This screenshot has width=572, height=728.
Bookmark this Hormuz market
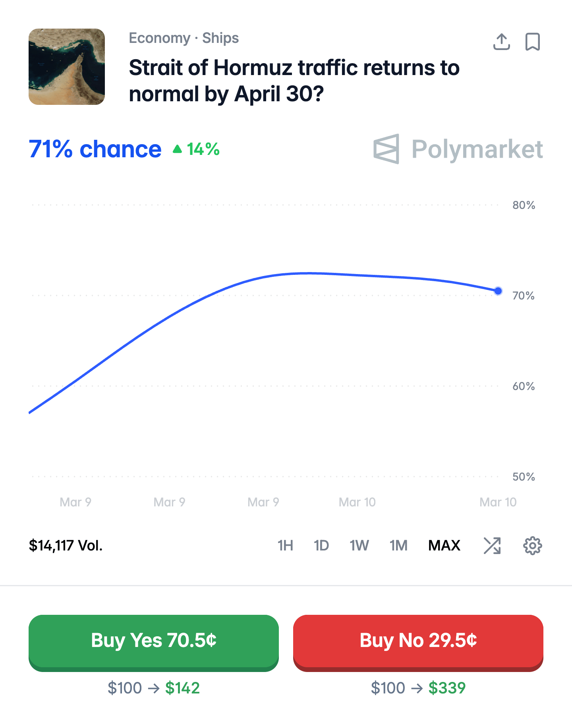[532, 42]
